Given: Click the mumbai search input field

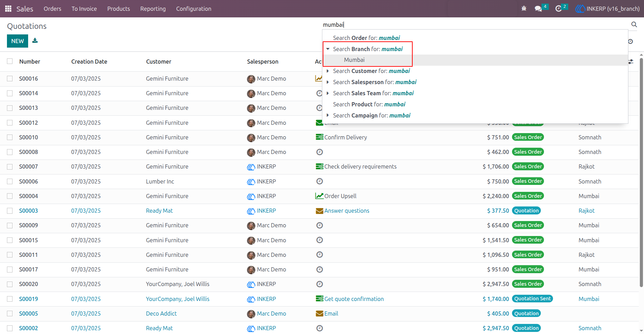Looking at the screenshot, I should pos(475,25).
